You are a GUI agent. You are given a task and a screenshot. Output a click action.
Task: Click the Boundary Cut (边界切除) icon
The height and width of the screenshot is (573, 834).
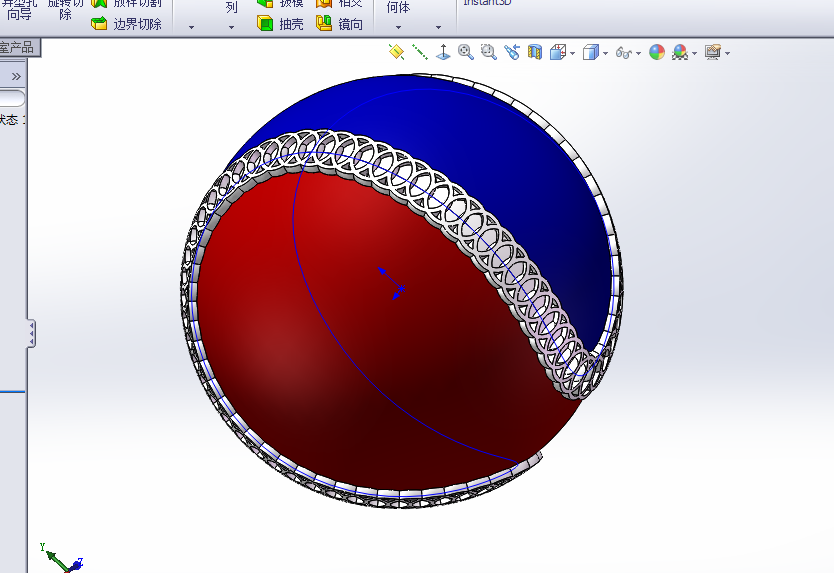(99, 23)
